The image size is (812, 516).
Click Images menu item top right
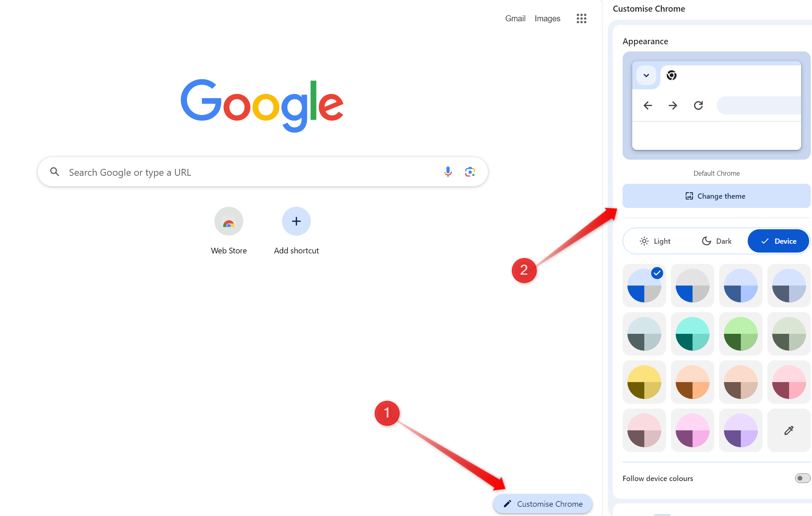coord(547,19)
